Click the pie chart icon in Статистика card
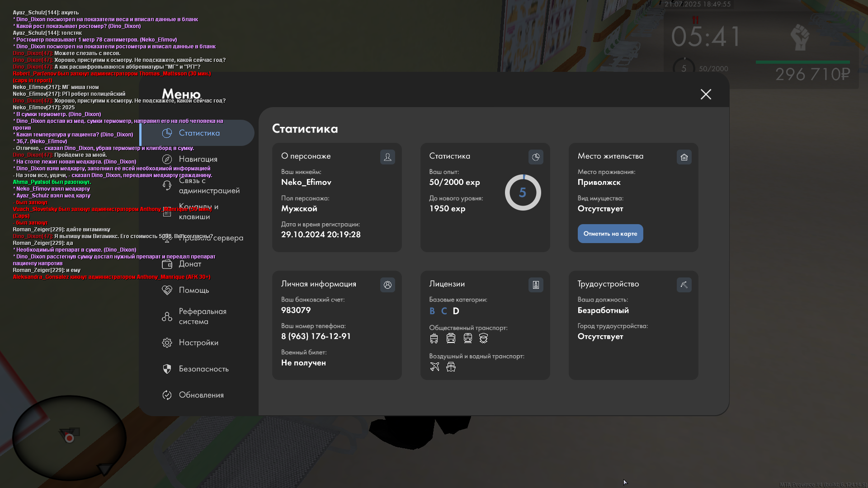Image resolution: width=868 pixels, height=488 pixels. point(536,157)
